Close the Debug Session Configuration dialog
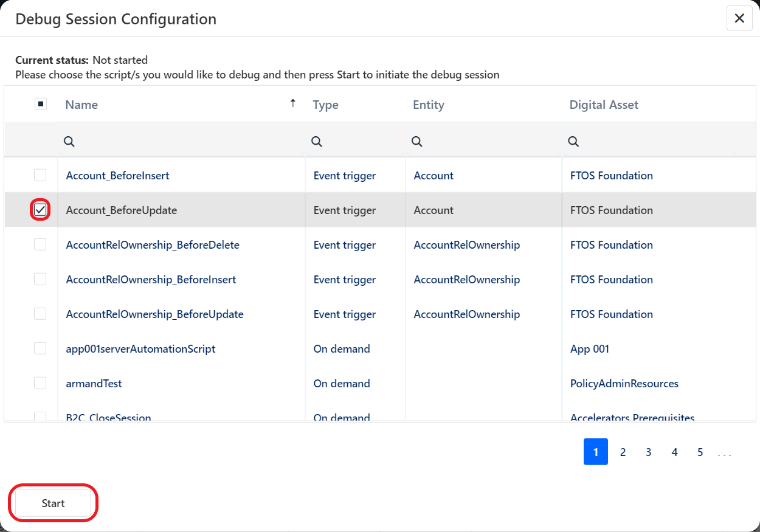Screen dimensions: 760x532 tap(739, 18)
